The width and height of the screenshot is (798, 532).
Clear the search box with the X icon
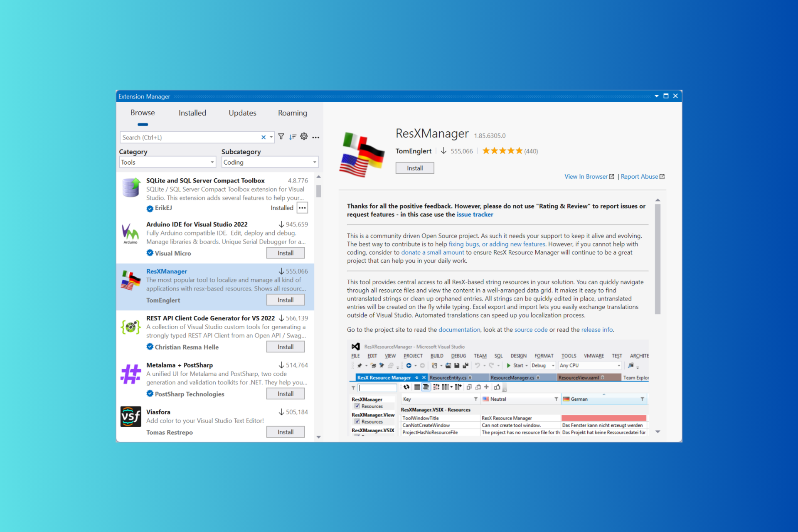point(263,137)
